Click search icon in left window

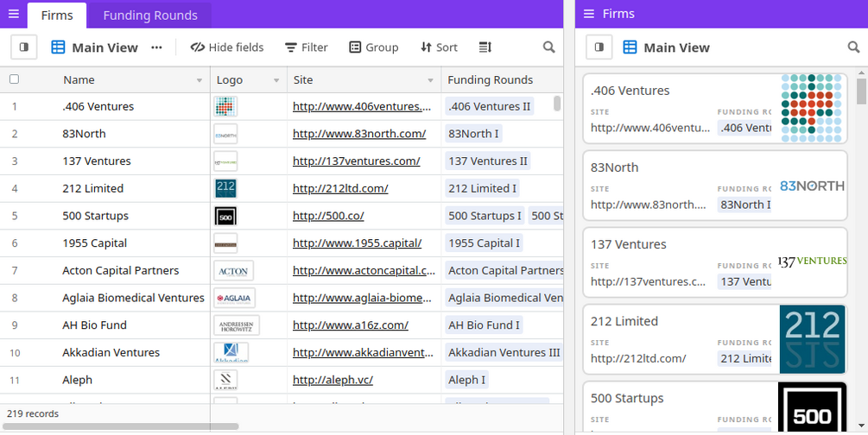(548, 47)
